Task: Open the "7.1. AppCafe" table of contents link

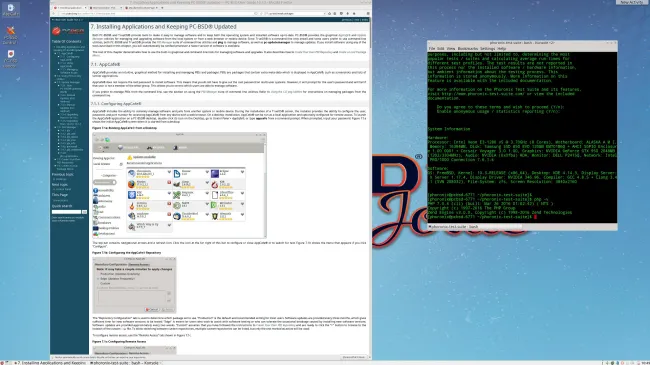Action: [x=65, y=54]
